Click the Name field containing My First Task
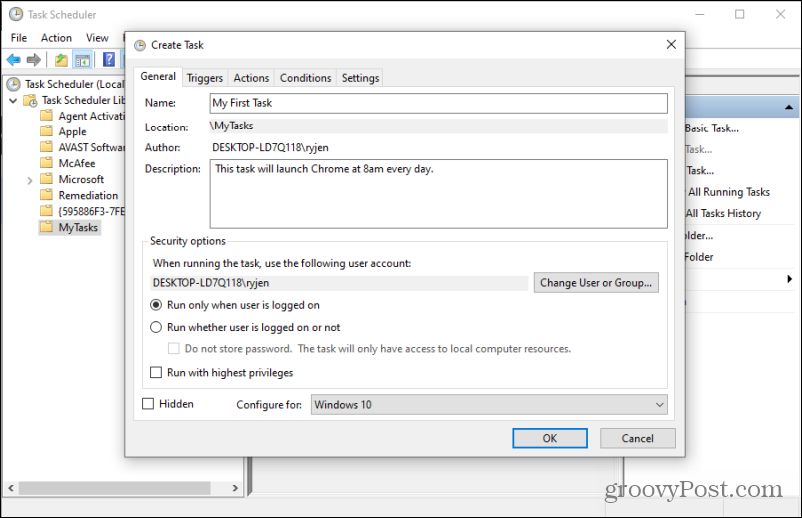 click(438, 103)
